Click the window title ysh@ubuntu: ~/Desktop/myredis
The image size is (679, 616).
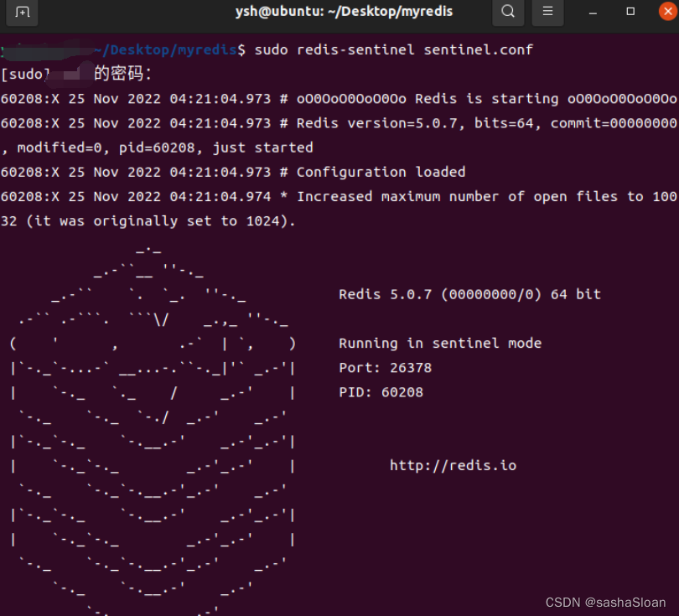[344, 11]
